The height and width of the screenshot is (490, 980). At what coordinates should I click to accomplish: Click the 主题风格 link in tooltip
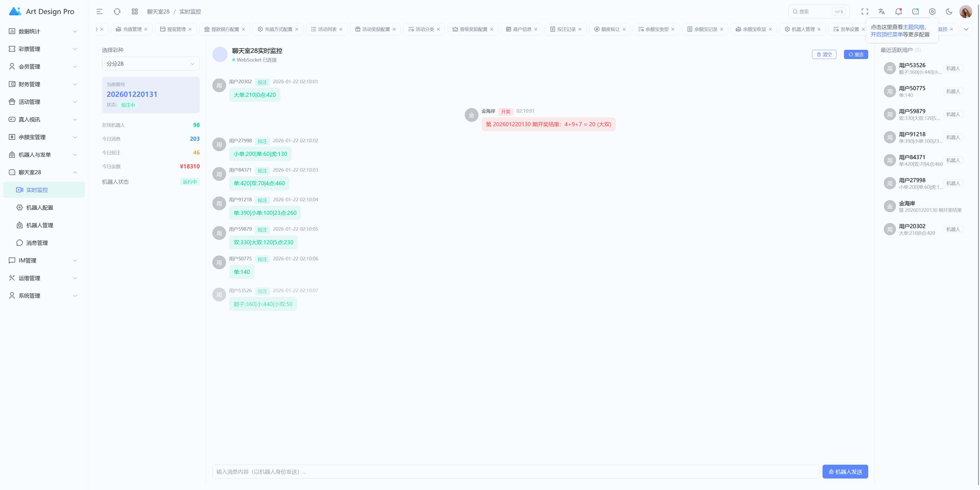tap(913, 27)
